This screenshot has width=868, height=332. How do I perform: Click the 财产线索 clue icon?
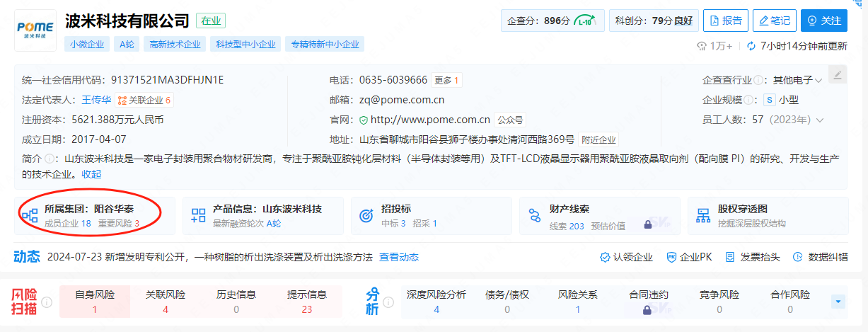coord(535,216)
